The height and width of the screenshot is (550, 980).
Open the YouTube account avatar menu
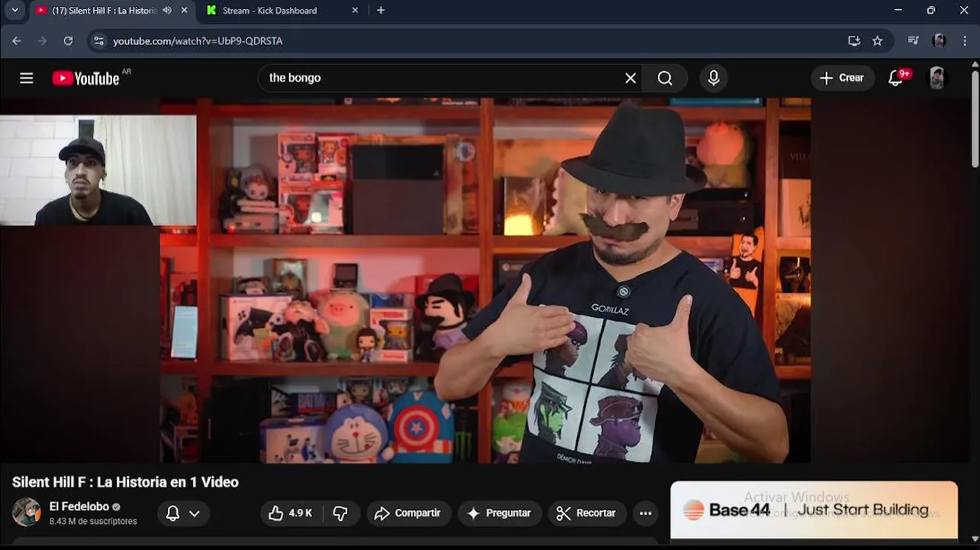click(937, 78)
